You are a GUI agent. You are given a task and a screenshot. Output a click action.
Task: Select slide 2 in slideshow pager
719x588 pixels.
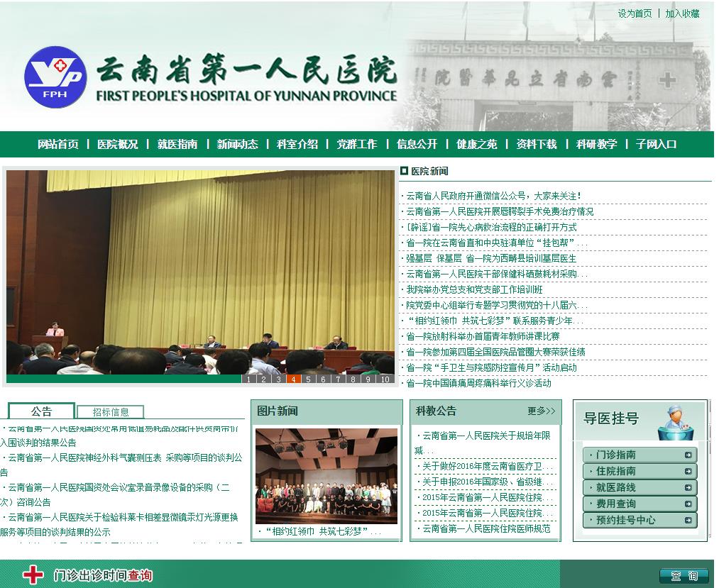263,379
